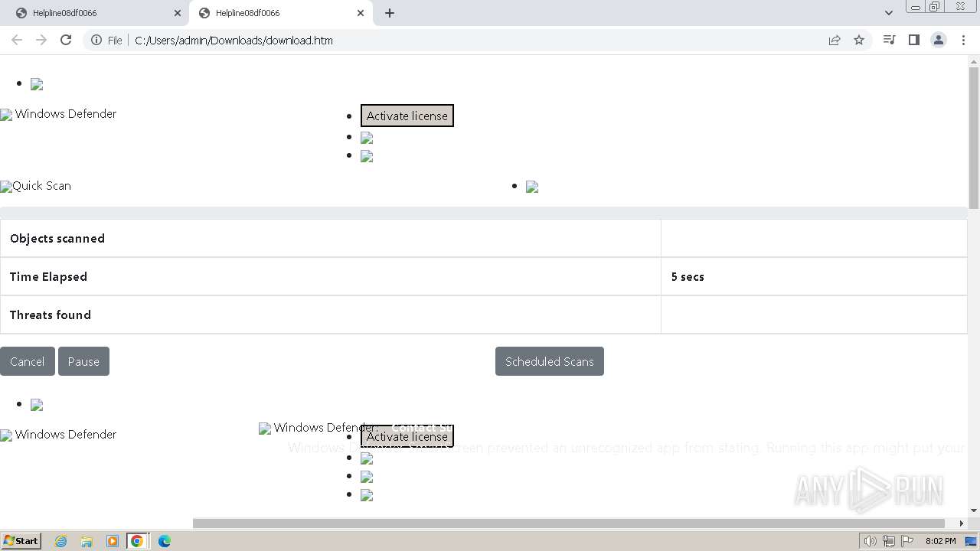Click the horizontal scrollbar right arrow
This screenshot has height=551, width=980.
coord(962,523)
